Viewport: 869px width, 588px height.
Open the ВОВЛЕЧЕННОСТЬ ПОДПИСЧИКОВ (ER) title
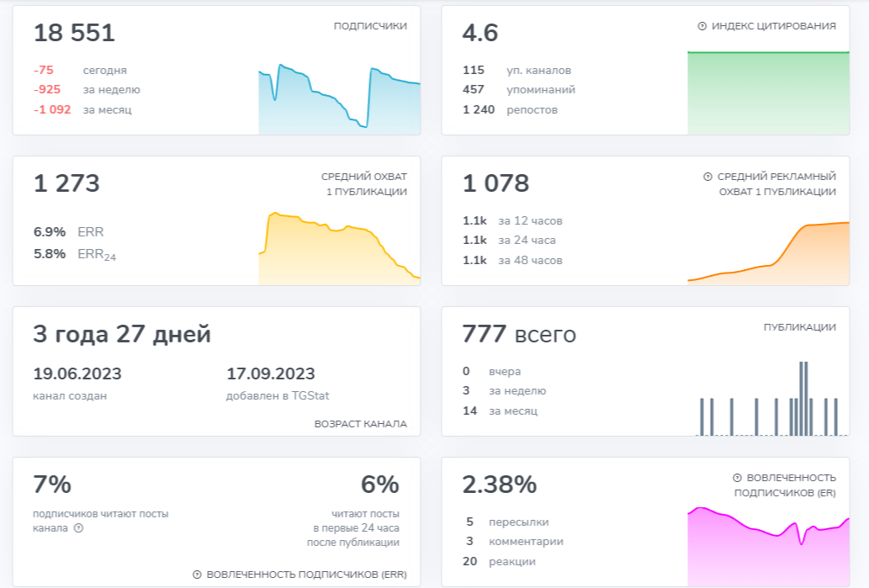[x=785, y=485]
